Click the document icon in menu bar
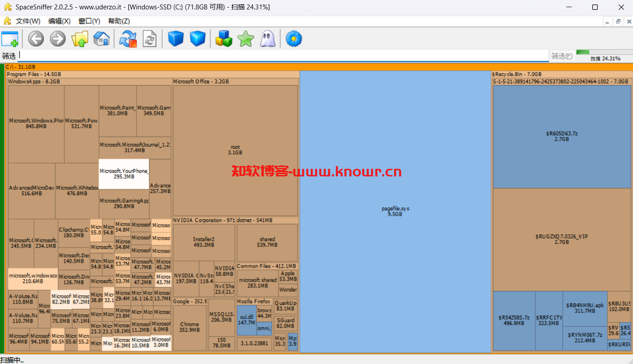Screen dimensions: 633x364 (x=7, y=21)
